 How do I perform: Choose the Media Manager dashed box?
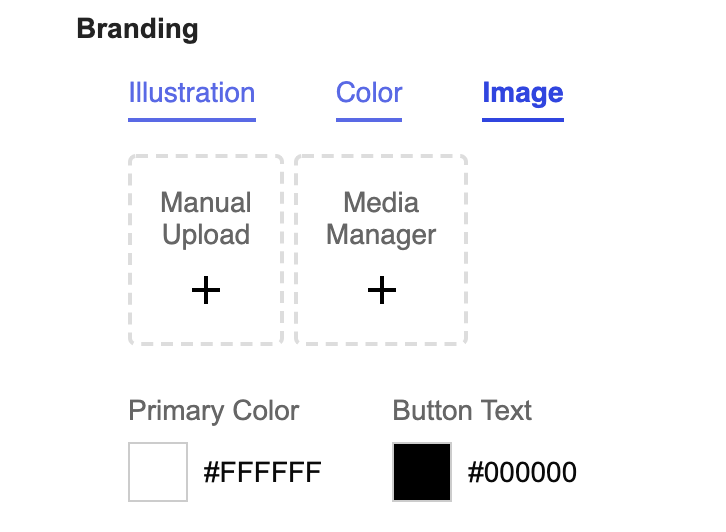[x=381, y=250]
